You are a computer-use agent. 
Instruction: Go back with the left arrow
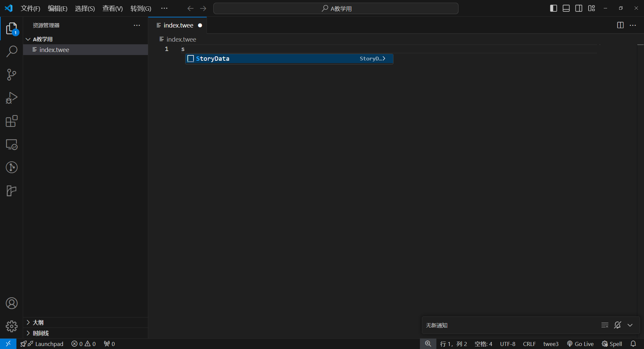191,8
